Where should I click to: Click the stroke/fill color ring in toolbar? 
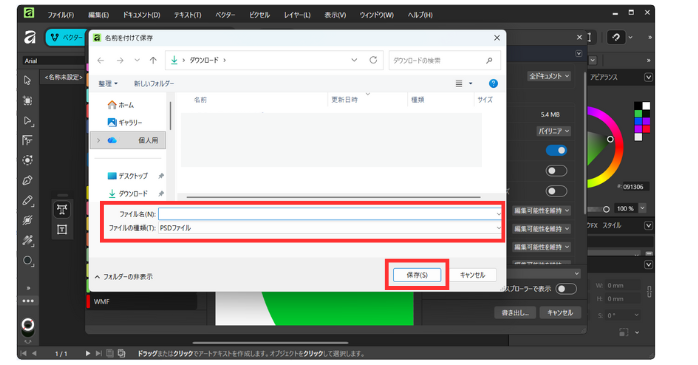click(28, 325)
